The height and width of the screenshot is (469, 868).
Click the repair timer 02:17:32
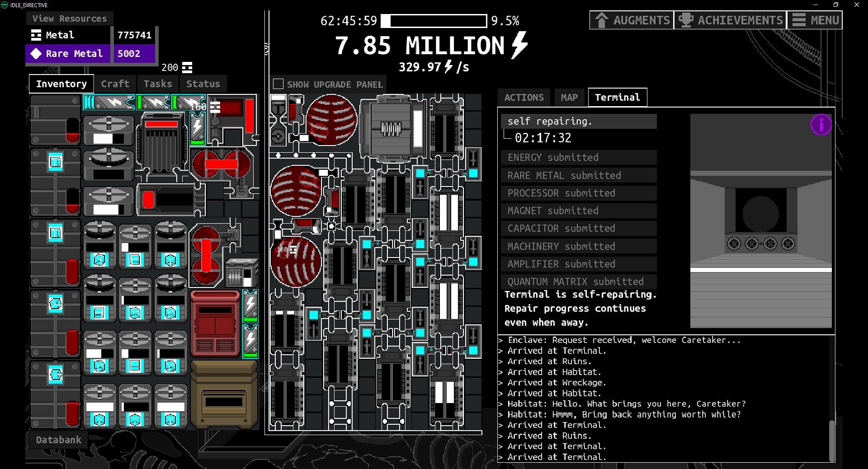[x=543, y=138]
